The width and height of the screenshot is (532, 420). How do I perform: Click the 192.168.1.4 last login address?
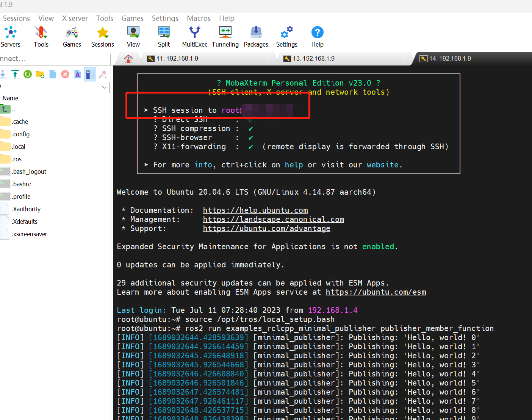[x=333, y=310]
